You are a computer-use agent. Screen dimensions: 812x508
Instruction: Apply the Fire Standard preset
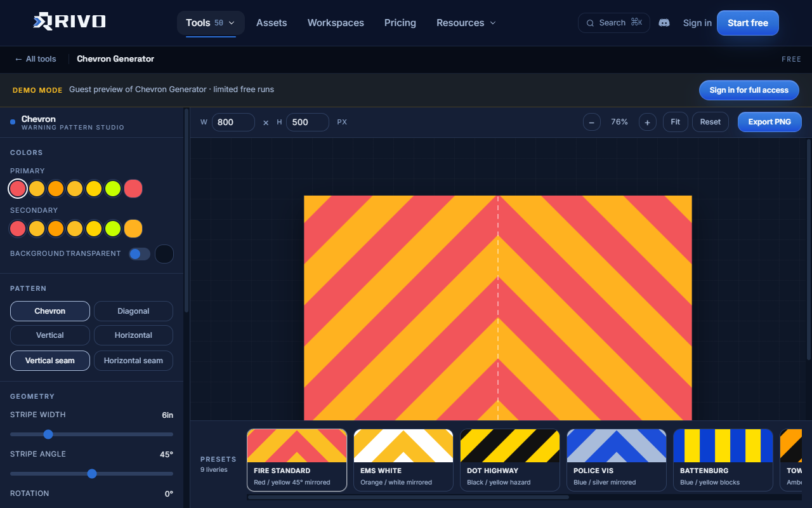[x=297, y=460]
